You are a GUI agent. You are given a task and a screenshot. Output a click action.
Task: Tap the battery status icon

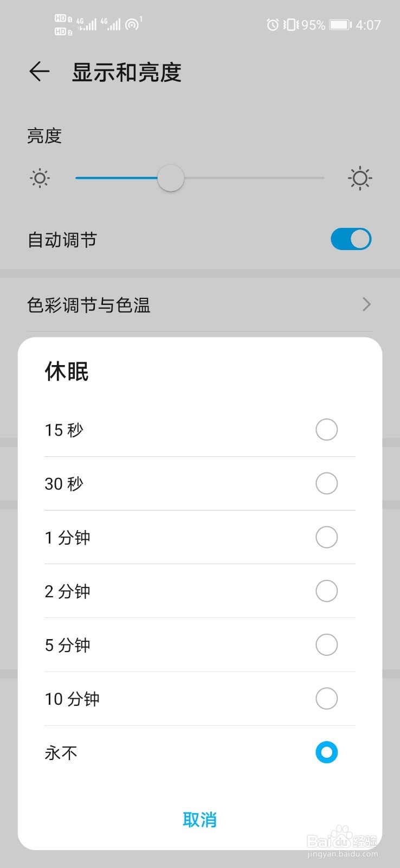[x=340, y=25]
